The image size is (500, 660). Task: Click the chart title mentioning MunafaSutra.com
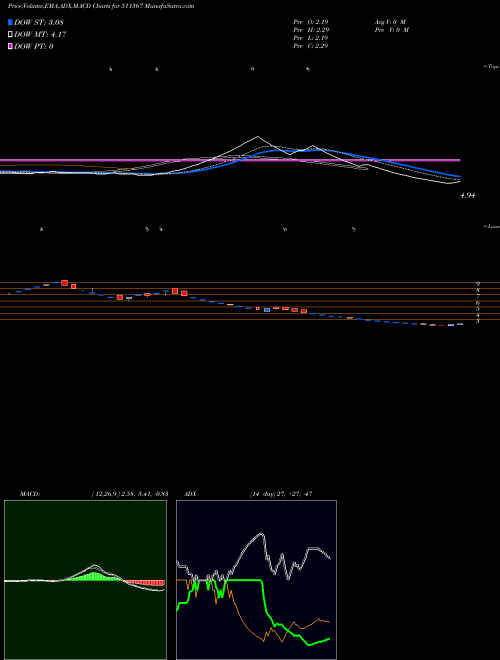click(101, 7)
